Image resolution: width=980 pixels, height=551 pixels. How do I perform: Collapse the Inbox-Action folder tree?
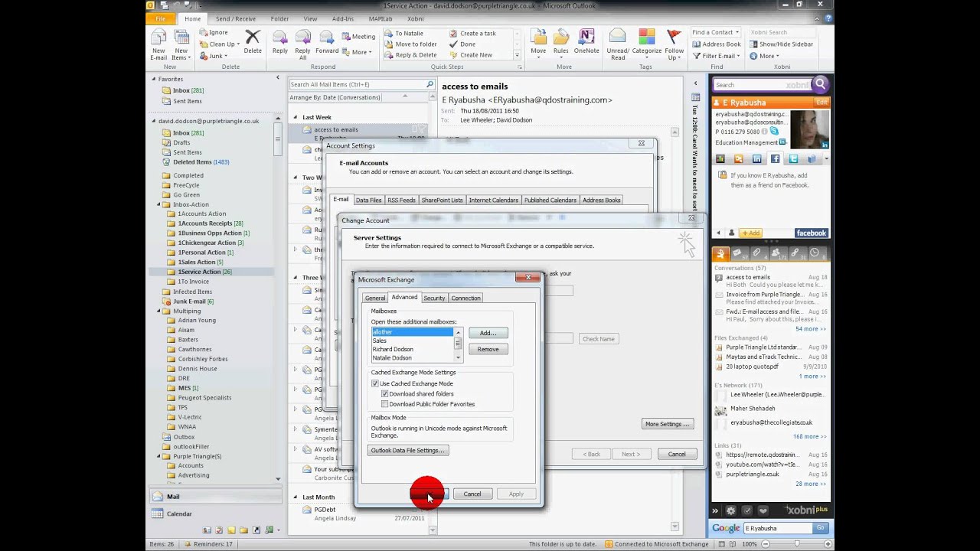[x=159, y=204]
